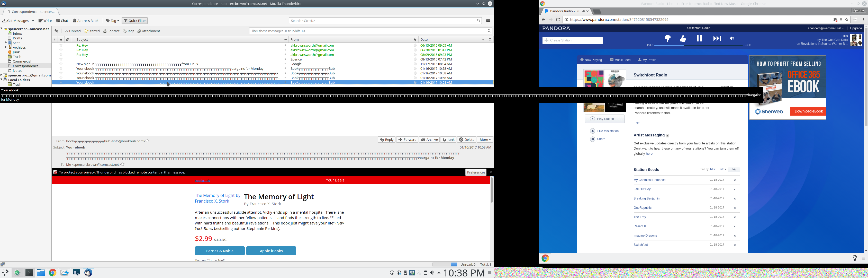The height and width of the screenshot is (278, 868).
Task: Click the Apple iBooks button
Action: pyautogui.click(x=271, y=251)
